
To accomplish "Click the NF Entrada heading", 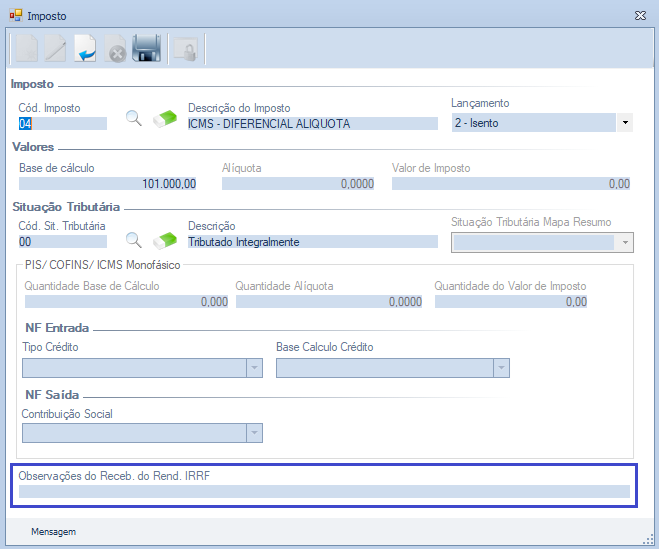I will point(57,328).
